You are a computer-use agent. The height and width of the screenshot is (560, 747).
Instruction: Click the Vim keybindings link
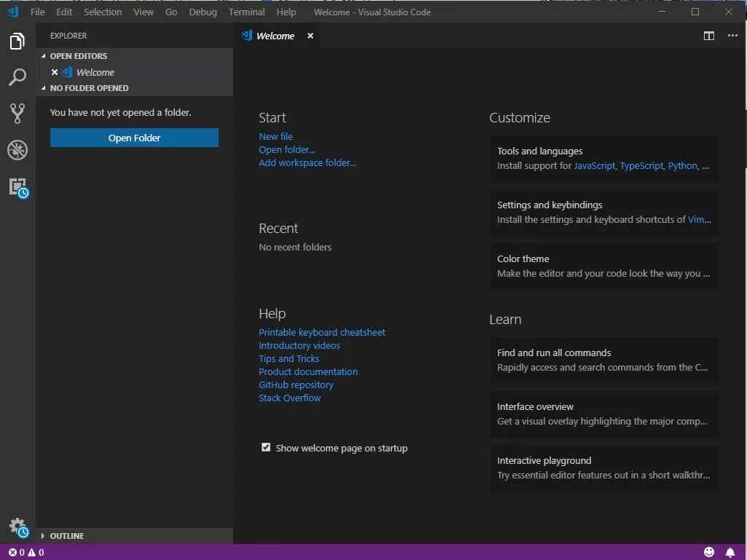pyautogui.click(x=696, y=219)
